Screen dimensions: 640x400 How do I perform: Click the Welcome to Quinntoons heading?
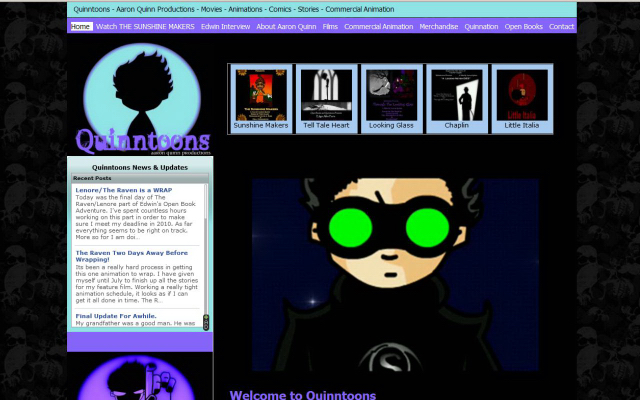302,395
